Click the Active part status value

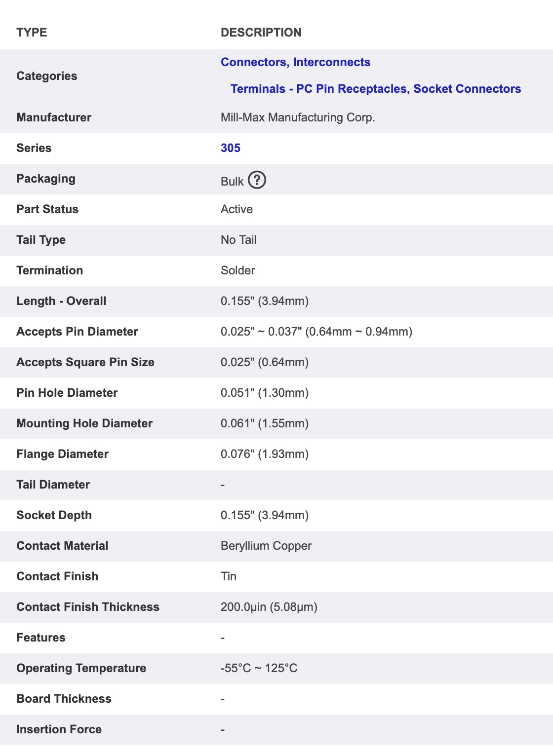click(237, 209)
